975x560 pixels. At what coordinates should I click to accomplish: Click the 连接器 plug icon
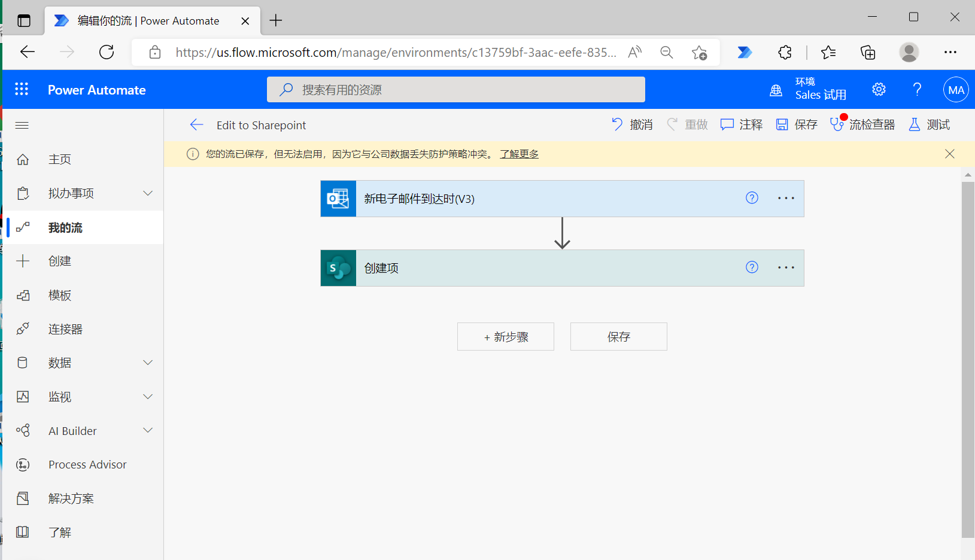(23, 329)
